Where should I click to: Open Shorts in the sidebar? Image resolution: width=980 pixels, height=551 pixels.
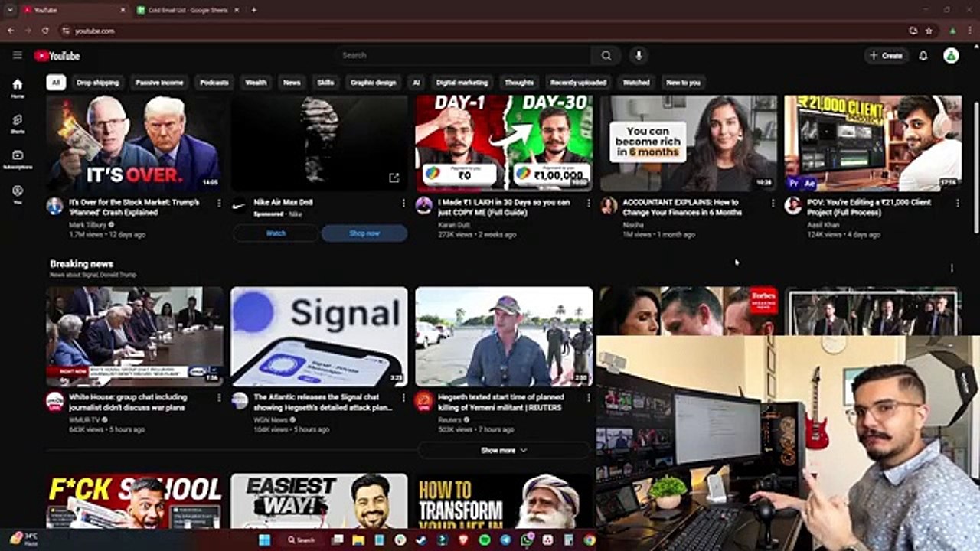click(18, 124)
